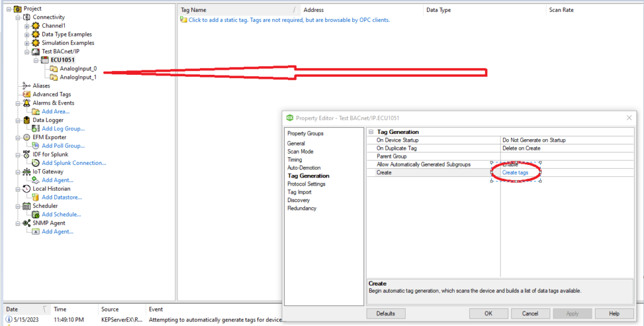Click the link to add a static tag
Viewport: 644px width, 326px height.
tap(289, 20)
